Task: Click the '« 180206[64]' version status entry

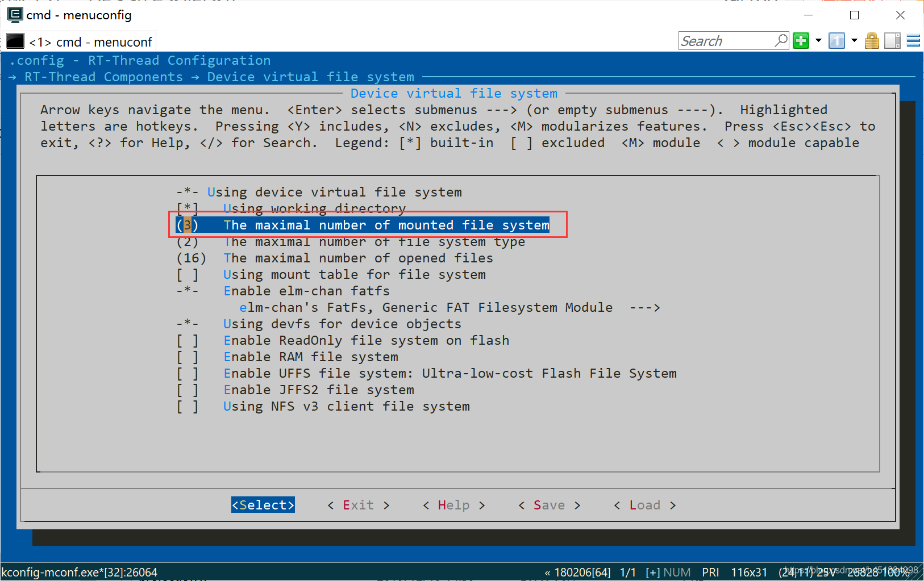Action: click(577, 572)
